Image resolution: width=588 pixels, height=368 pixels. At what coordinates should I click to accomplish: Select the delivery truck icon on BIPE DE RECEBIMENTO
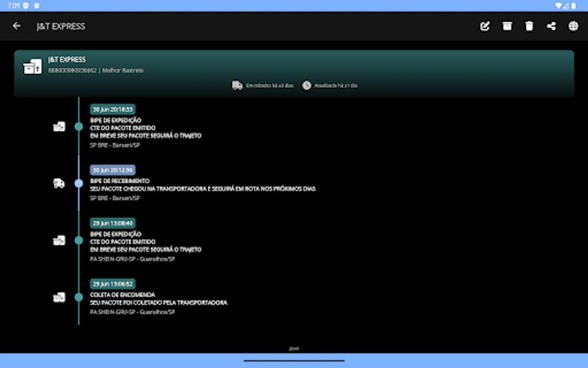coord(59,184)
